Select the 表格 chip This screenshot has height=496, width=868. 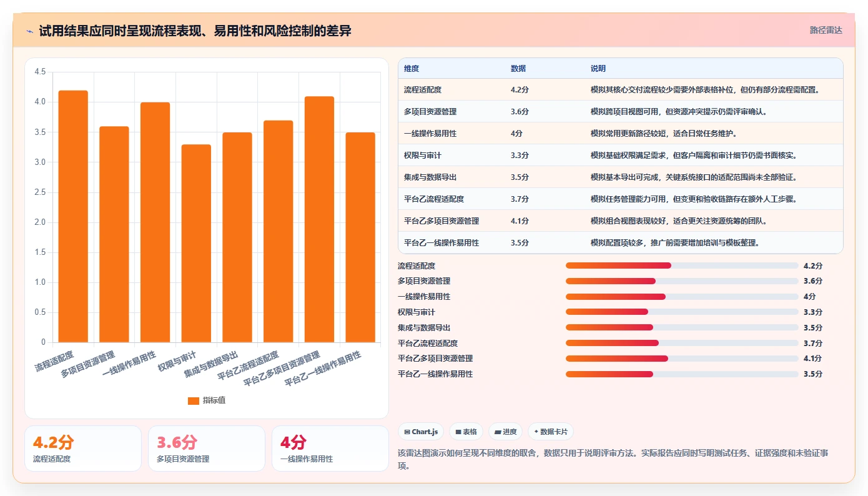point(466,432)
